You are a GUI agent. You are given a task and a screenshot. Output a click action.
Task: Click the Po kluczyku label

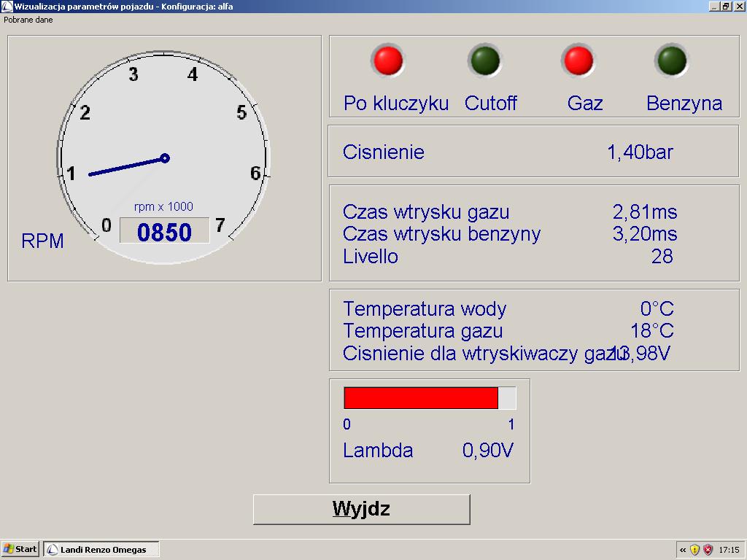coord(396,104)
